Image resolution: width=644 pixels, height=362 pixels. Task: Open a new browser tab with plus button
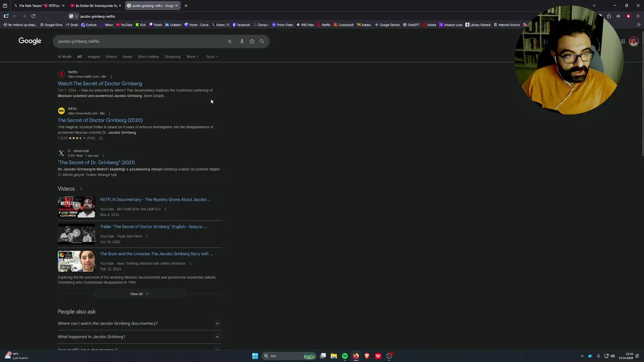pyautogui.click(x=186, y=6)
